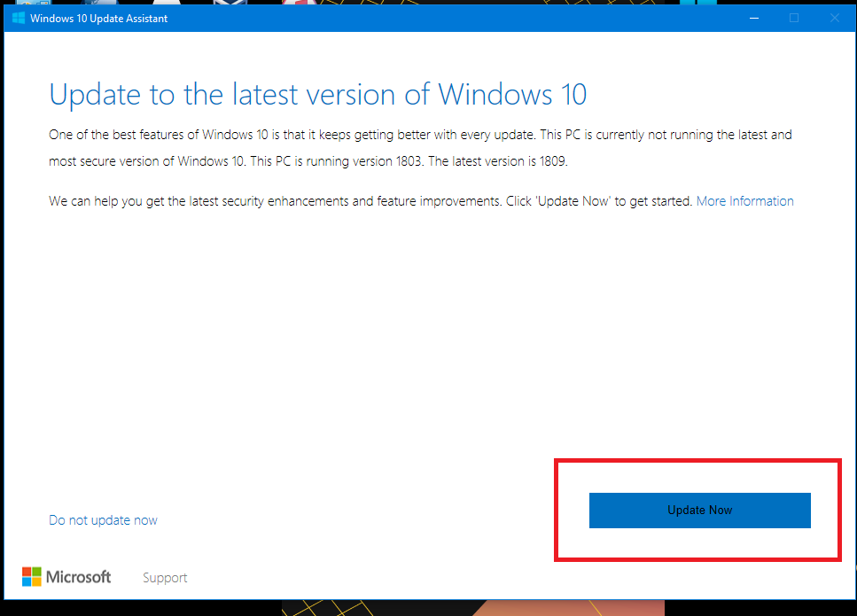Click the Update Now button
The image size is (857, 616).
click(699, 510)
